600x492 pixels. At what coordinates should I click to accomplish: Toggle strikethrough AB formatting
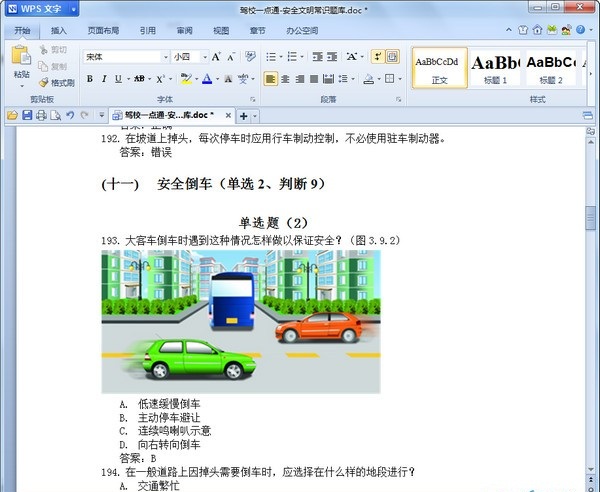[139, 79]
